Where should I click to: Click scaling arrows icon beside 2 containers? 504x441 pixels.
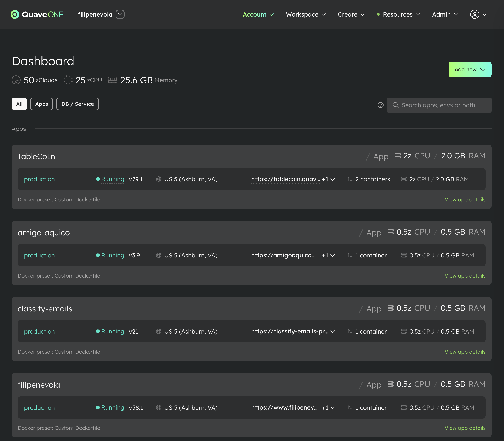(350, 179)
